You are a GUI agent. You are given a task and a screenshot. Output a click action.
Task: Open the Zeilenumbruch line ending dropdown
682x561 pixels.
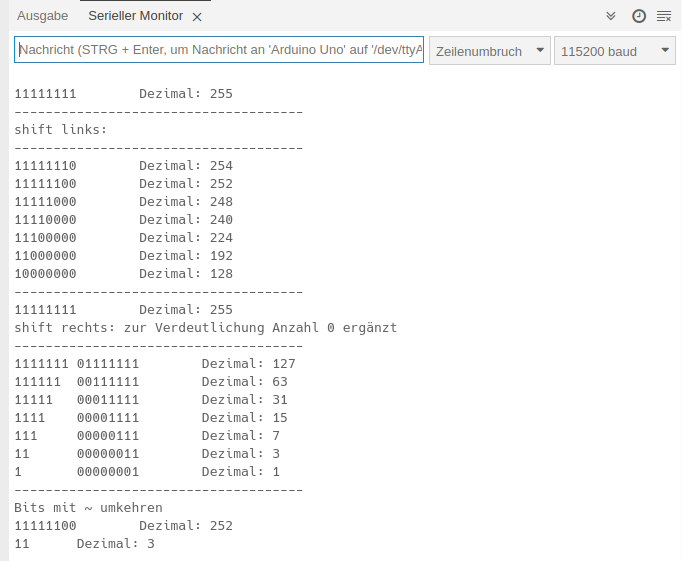click(490, 51)
